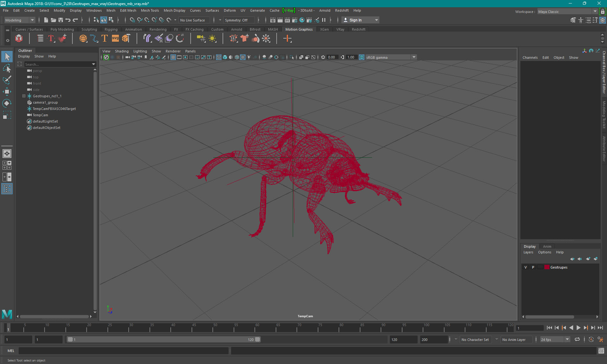Toggle wireframe on shaded in viewport
This screenshot has height=364, width=607.
[x=237, y=57]
